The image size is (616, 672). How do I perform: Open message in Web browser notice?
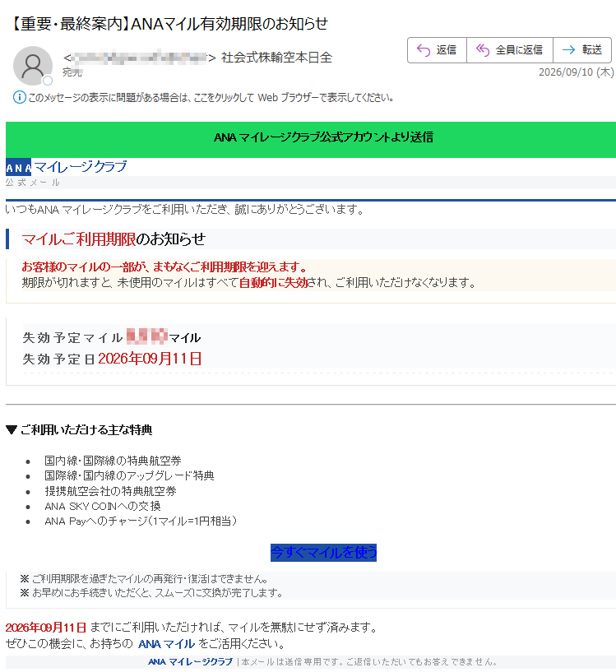click(211, 98)
